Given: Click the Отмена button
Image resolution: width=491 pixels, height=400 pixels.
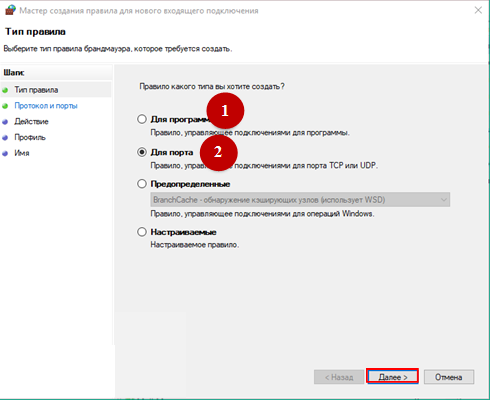Looking at the screenshot, I should coord(449,377).
